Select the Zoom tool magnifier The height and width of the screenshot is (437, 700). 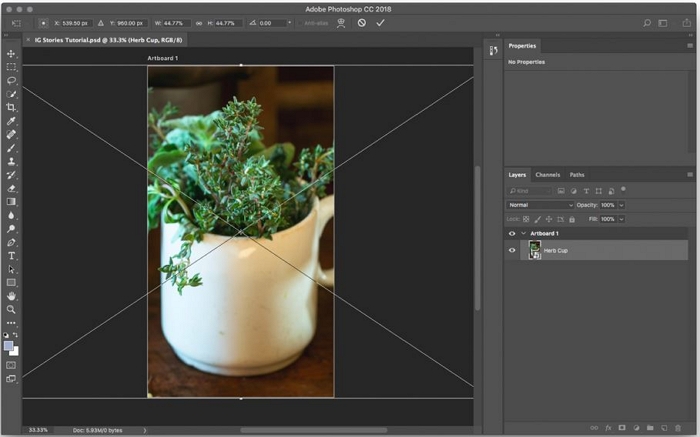(11, 310)
